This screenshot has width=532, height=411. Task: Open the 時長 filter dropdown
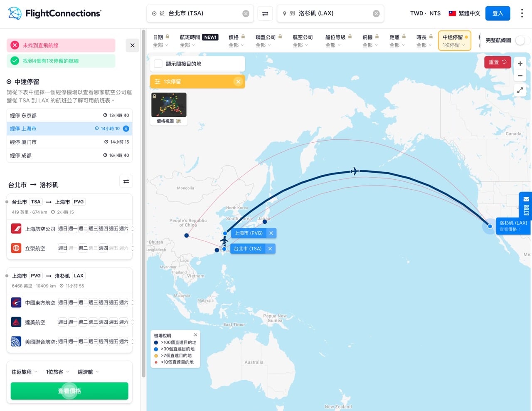click(424, 41)
